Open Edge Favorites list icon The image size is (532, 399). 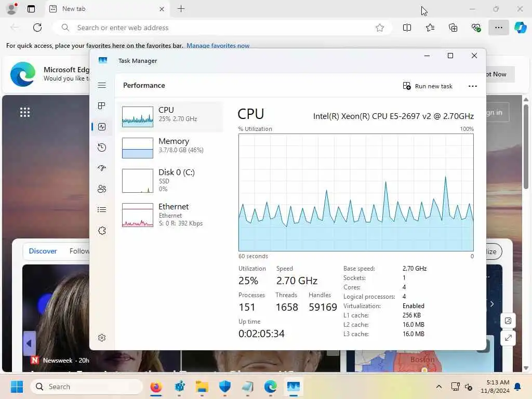coord(430,28)
